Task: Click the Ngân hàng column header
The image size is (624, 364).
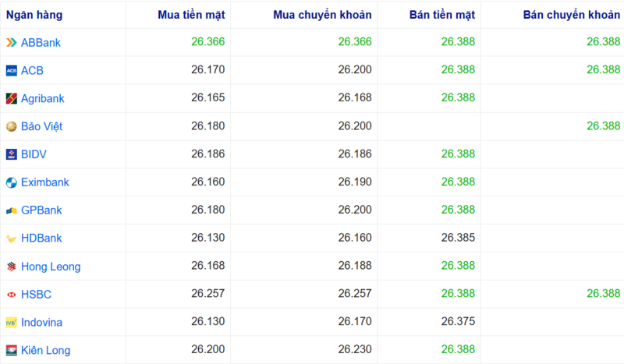Action: (35, 15)
